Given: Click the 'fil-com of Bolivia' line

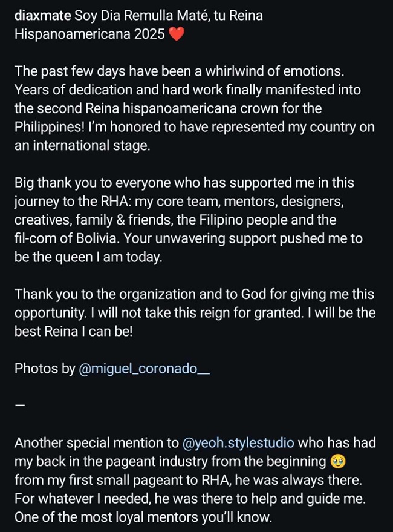Looking at the screenshot, I should click(187, 238).
